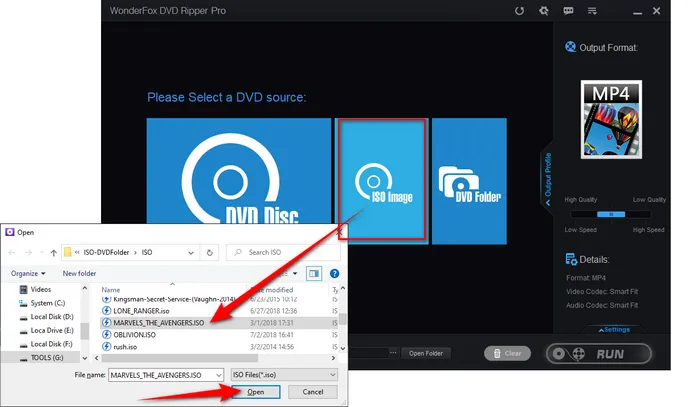Click the Clear button
Viewport: 700px width, 407px height.
508,353
